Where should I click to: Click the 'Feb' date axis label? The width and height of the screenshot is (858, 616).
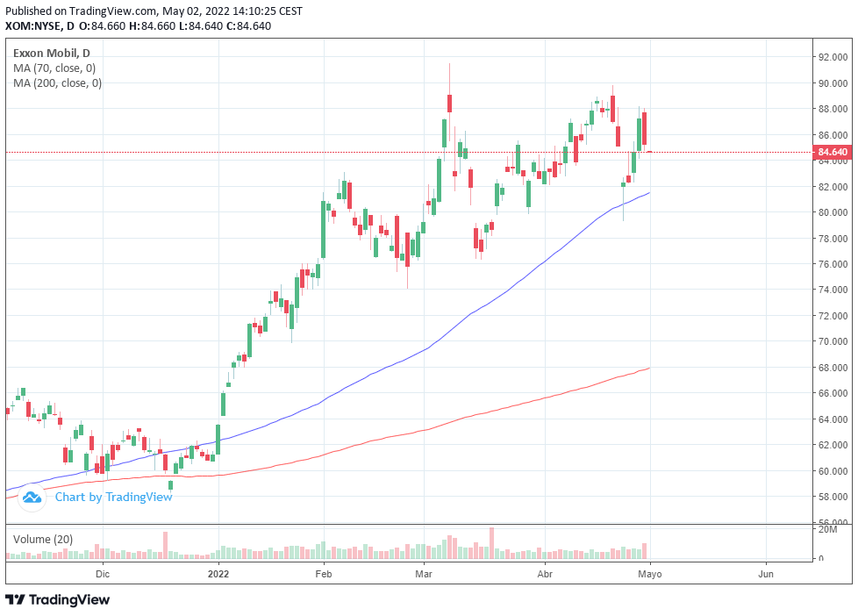pyautogui.click(x=324, y=574)
